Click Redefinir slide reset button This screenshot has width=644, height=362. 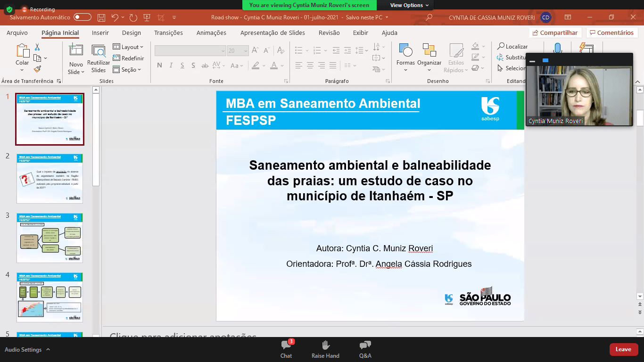click(128, 58)
